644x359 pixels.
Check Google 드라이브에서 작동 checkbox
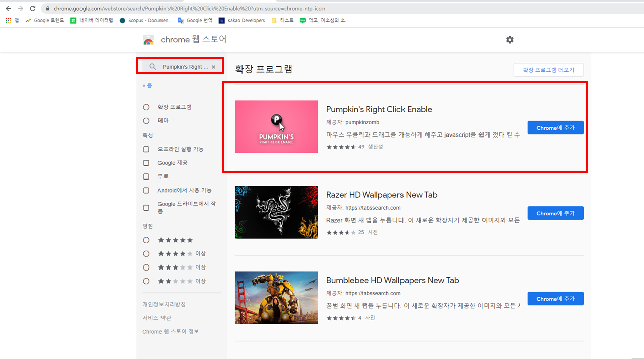click(x=146, y=208)
